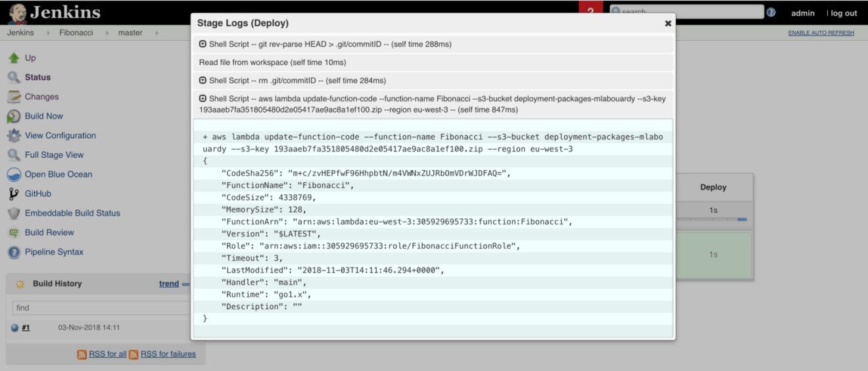868x371 pixels.
Task: Click the Build History sun icon
Action: 20,284
